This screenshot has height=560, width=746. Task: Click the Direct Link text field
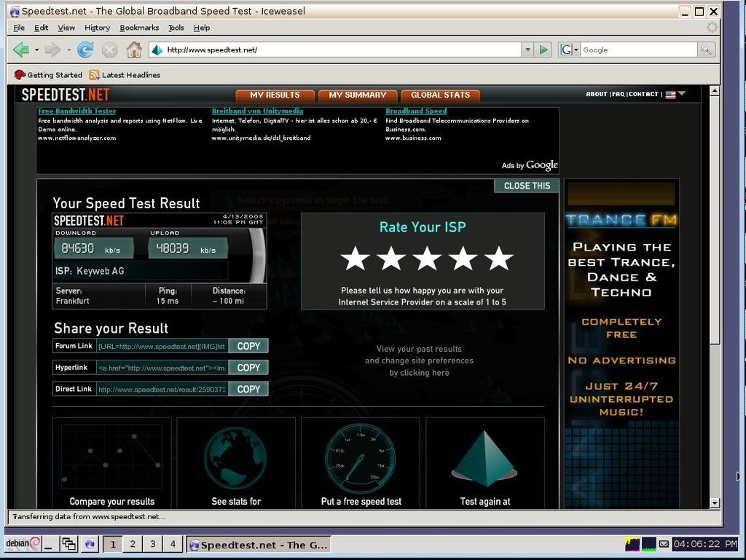point(162,389)
